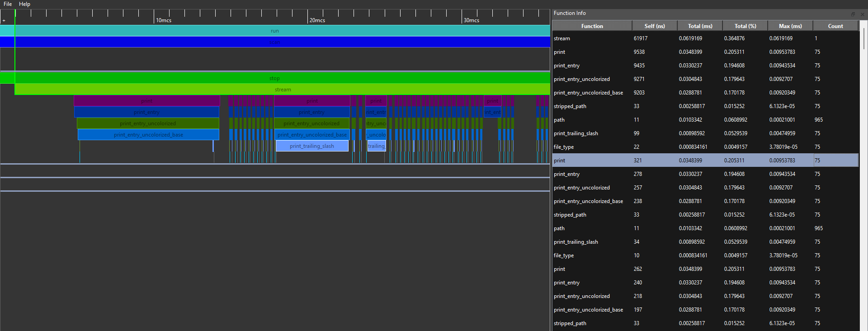Sort table by Function column header

point(592,26)
